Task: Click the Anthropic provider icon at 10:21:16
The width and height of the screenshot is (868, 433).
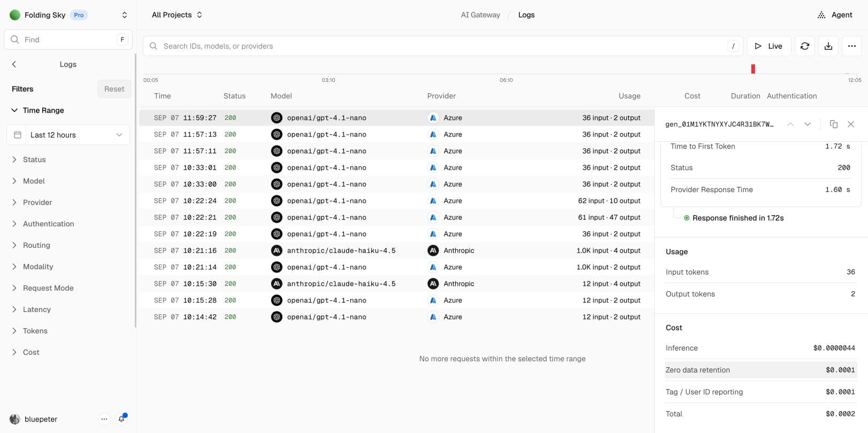Action: [433, 250]
